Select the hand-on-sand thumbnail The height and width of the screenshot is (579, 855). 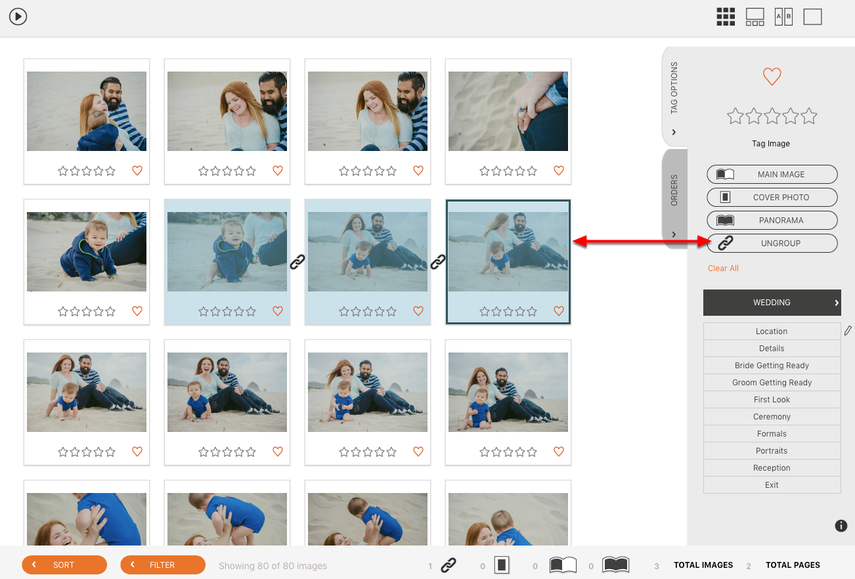pos(508,111)
